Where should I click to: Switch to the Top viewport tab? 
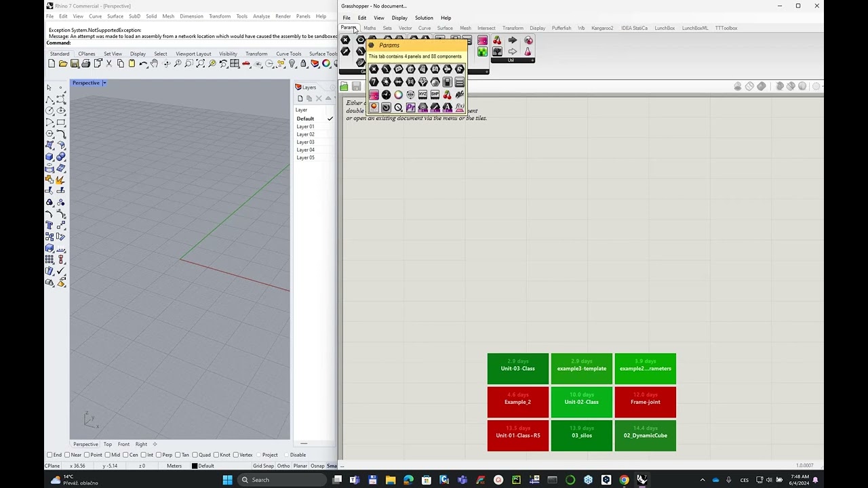click(x=108, y=444)
